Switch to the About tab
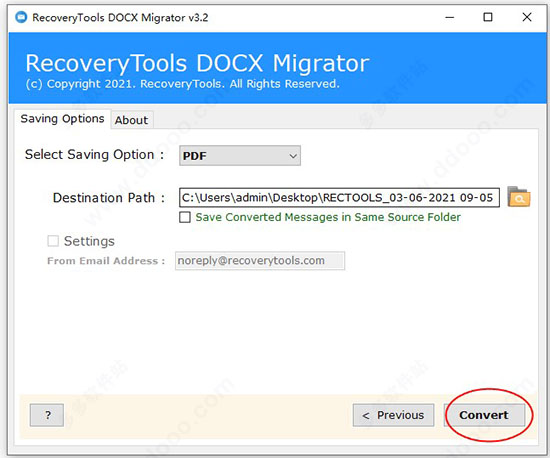550x458 pixels. (132, 120)
